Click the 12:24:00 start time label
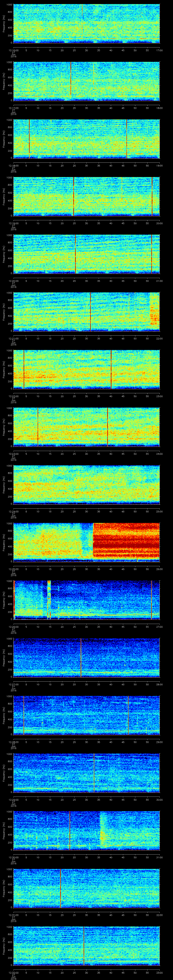The width and height of the screenshot is (173, 980). (x=13, y=511)
